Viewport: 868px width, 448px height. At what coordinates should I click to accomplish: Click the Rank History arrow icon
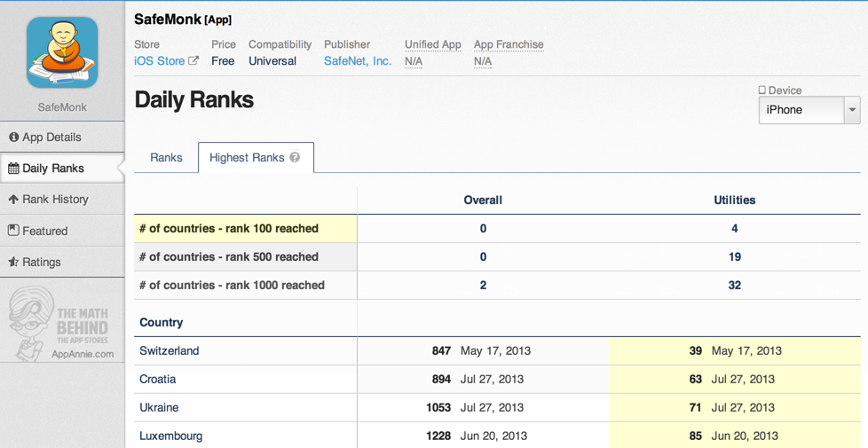tap(13, 200)
